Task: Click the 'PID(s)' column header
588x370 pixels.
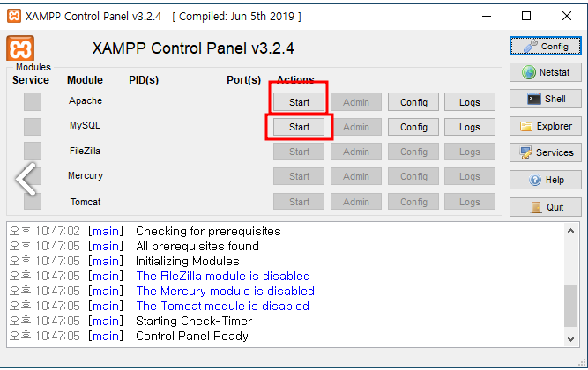Action: (144, 80)
